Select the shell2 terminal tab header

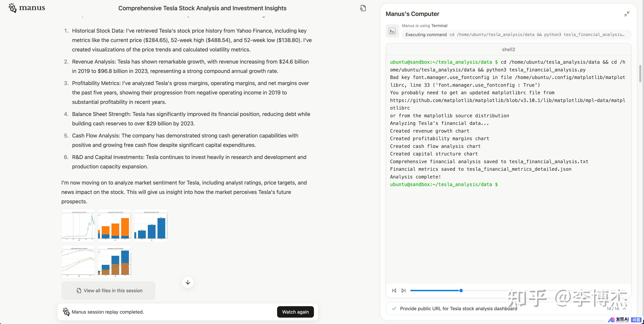[508, 49]
